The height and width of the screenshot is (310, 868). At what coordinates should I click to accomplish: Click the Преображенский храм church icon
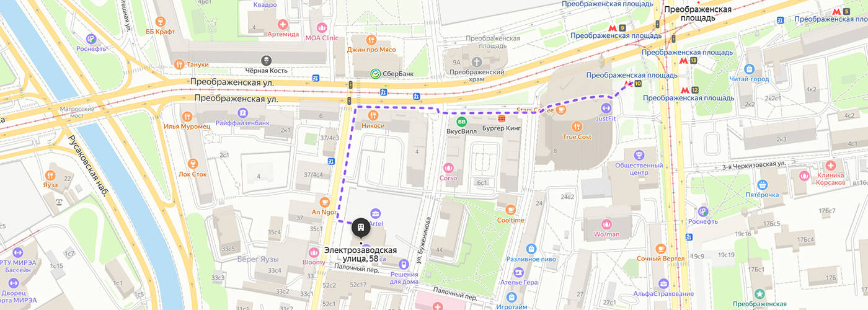[x=476, y=62]
